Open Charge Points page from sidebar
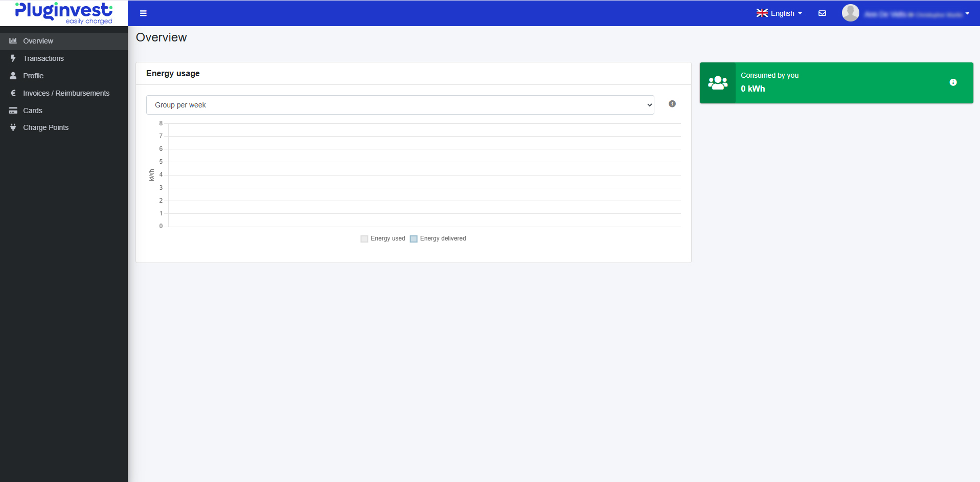This screenshot has width=980, height=482. click(x=64, y=127)
